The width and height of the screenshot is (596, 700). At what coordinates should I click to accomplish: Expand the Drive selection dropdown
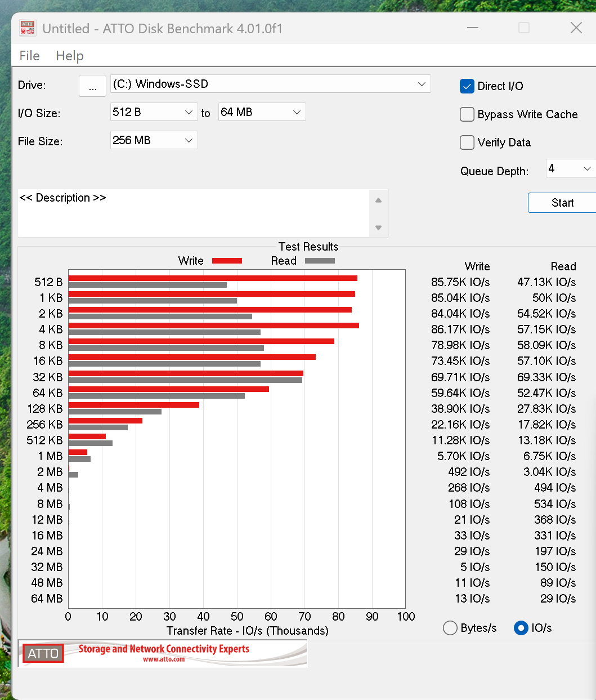coord(422,84)
